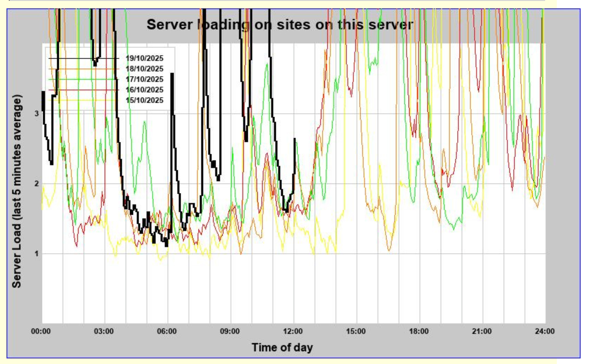Screen dimensions: 589x364
Task: Pick the 12:00 time axis label
Action: pos(293,331)
